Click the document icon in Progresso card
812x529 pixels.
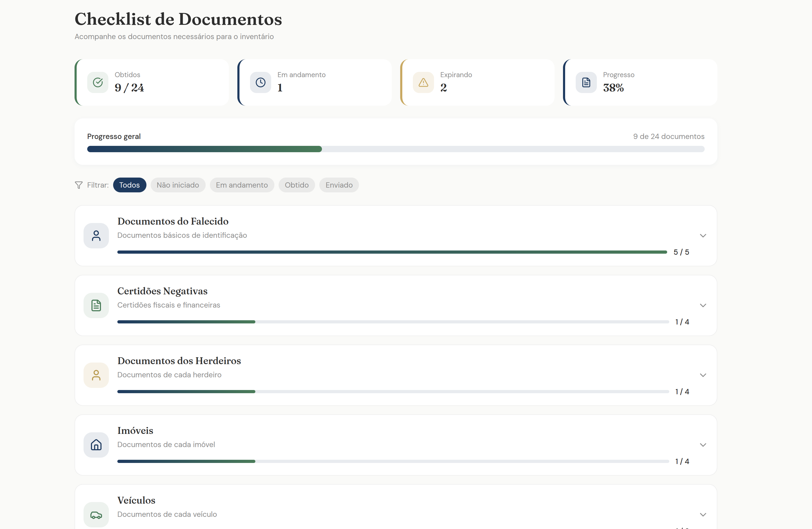pyautogui.click(x=586, y=82)
